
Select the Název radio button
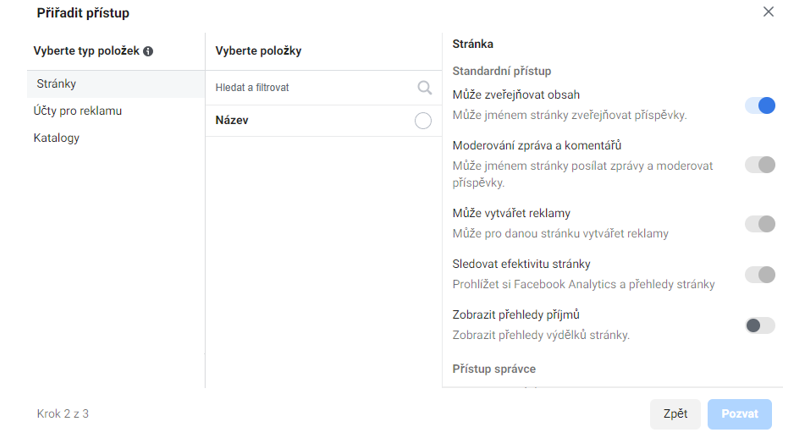point(423,121)
